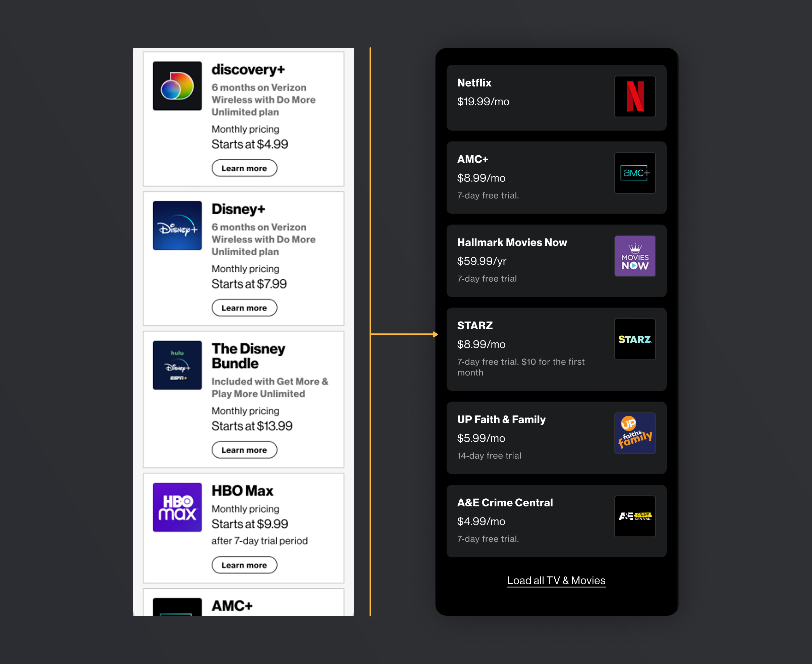Click the discovery+ logo icon
Screen dimensions: 812x664
coord(177,86)
